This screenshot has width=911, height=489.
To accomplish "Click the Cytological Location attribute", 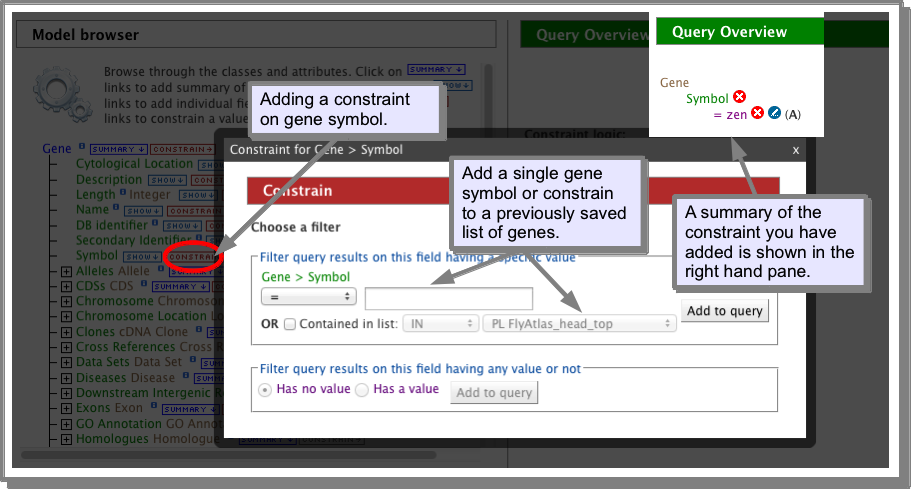I will tap(134, 164).
